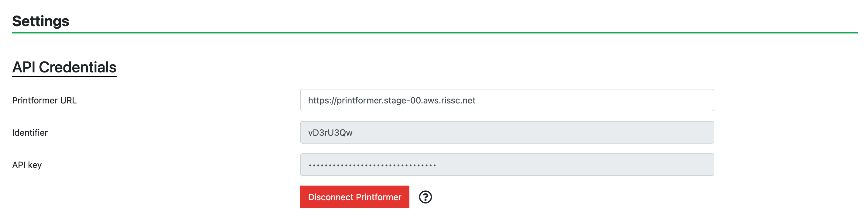Click the API key label text

coord(27,165)
